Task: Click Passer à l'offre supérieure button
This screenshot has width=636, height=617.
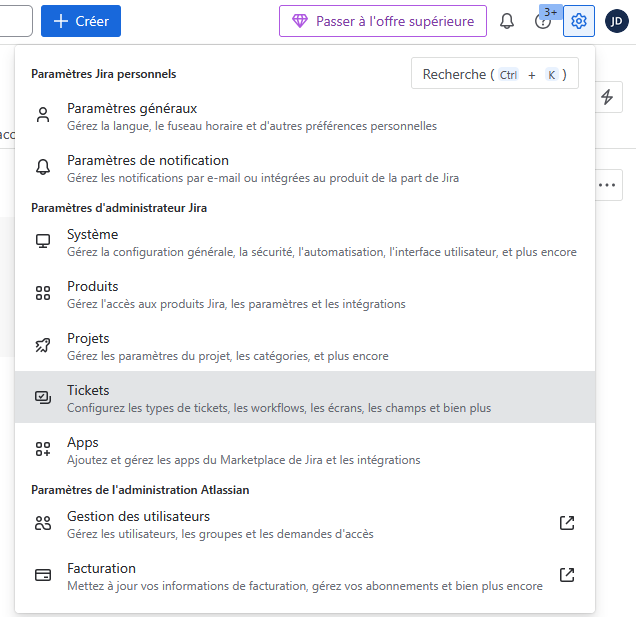Action: click(x=383, y=21)
